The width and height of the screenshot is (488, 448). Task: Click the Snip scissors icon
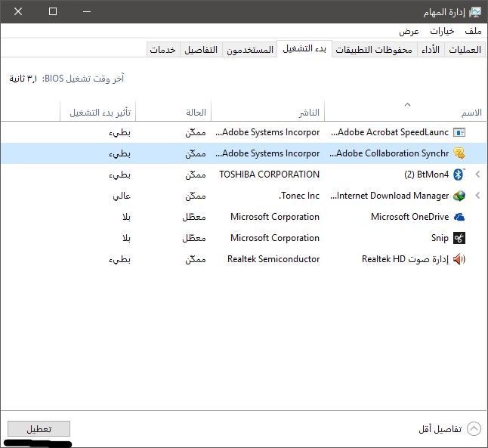pyautogui.click(x=459, y=238)
